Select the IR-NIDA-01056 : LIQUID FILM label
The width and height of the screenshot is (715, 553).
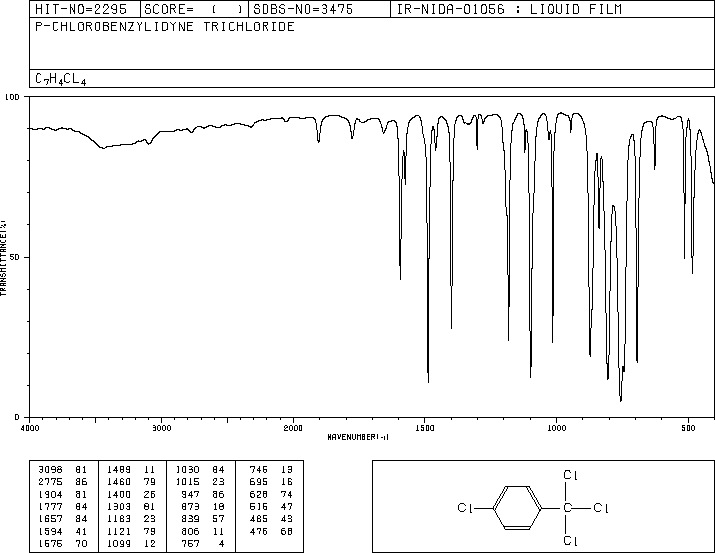pos(509,9)
